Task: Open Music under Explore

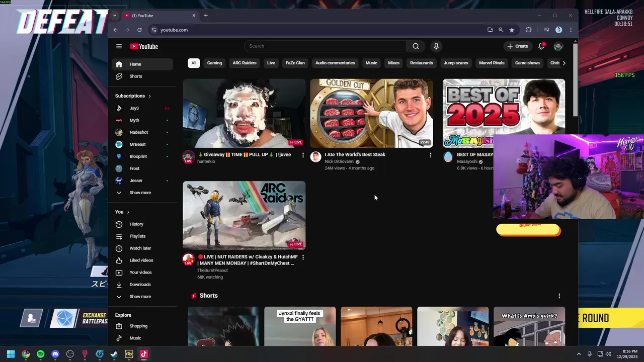Action: pos(142,338)
